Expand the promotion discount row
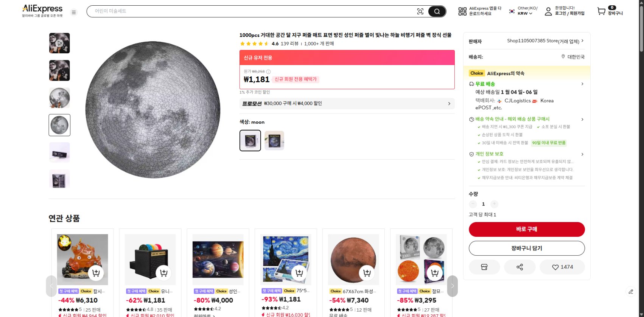The height and width of the screenshot is (317, 644). (x=449, y=104)
